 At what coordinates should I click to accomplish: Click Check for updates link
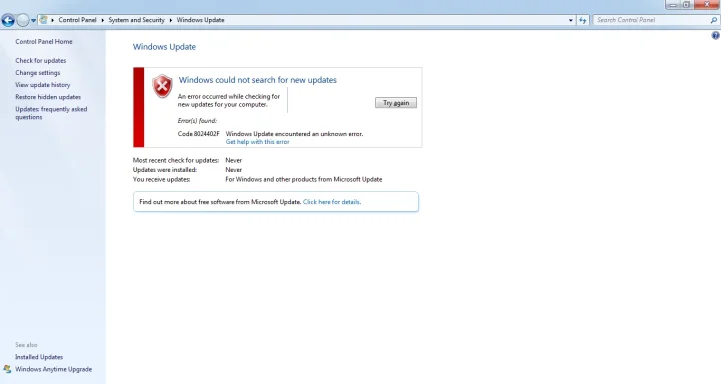(40, 61)
